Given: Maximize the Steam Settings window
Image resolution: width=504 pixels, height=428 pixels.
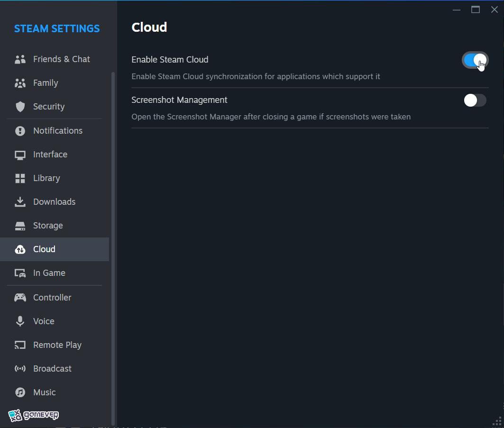Looking at the screenshot, I should [476, 9].
